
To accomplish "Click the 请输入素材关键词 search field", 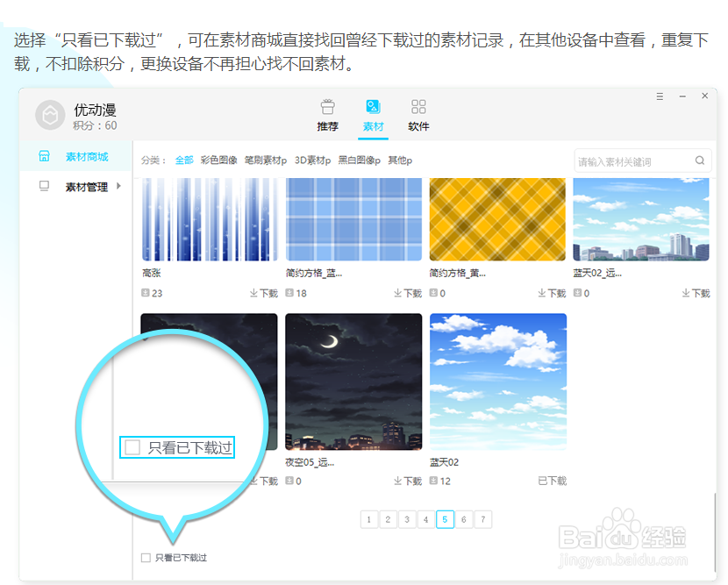I will 643,161.
